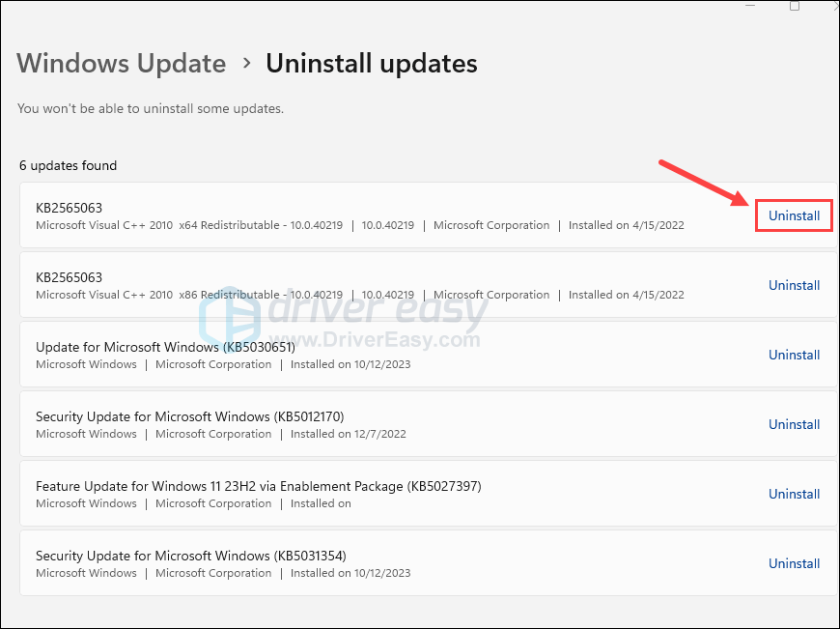840x629 pixels.
Task: Uninstall the x64 Visual C++ 2010 update
Action: 794,215
